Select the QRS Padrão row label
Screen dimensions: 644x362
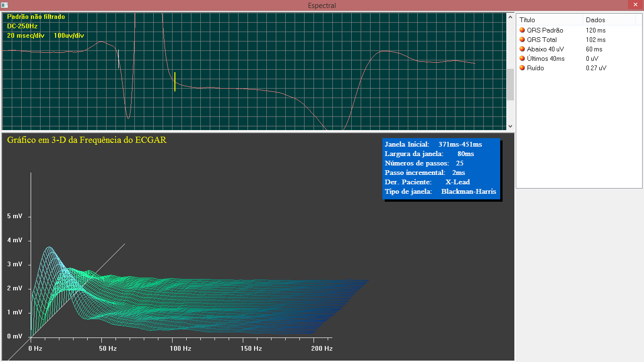point(545,30)
